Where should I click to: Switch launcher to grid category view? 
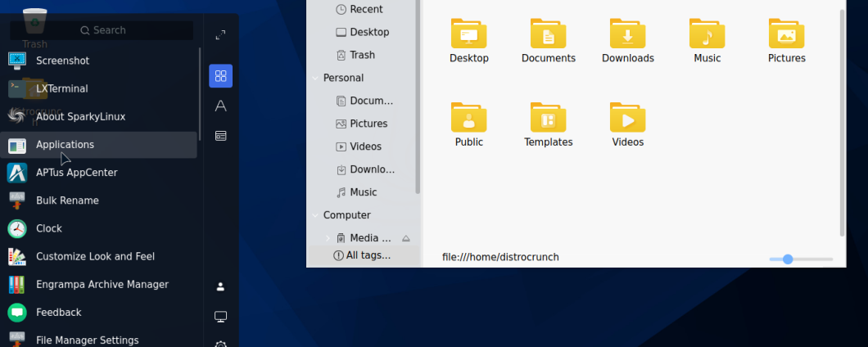220,76
